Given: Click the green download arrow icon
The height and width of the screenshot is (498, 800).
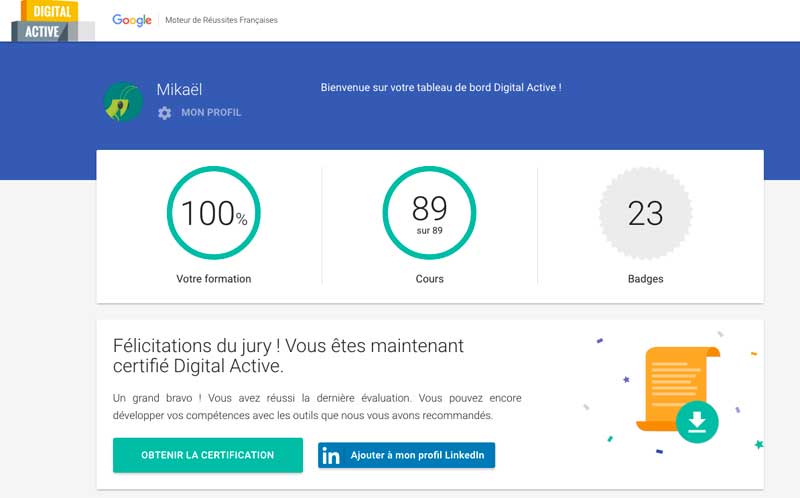Looking at the screenshot, I should [697, 421].
